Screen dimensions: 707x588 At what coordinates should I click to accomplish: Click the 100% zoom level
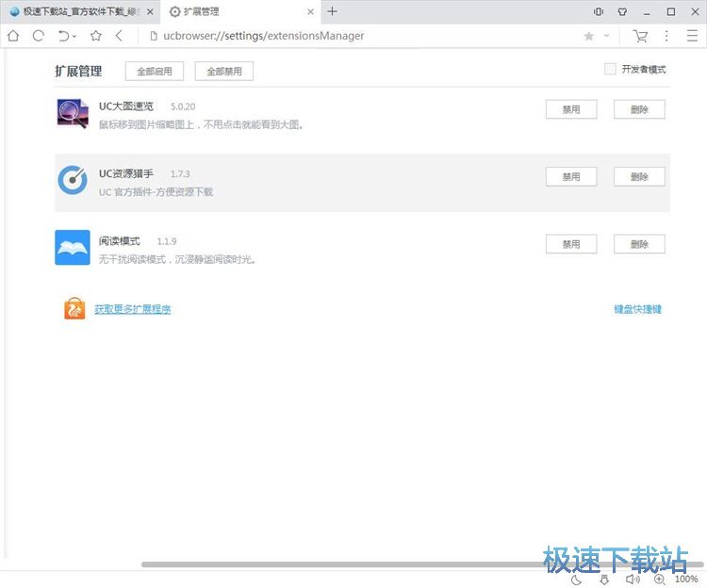686,579
